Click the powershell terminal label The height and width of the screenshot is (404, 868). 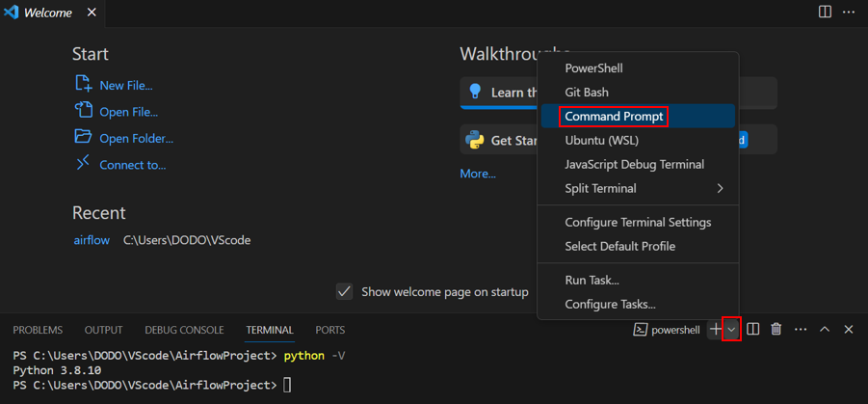pyautogui.click(x=675, y=330)
